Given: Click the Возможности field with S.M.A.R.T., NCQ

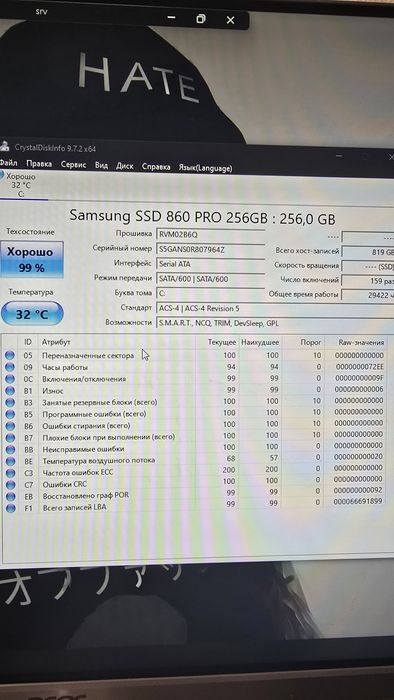Looking at the screenshot, I should click(274, 323).
